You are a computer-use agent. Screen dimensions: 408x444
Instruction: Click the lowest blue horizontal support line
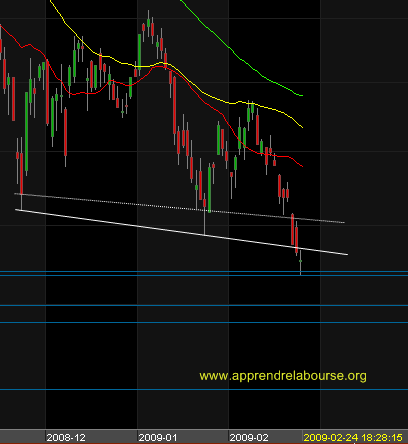[x=204, y=389]
